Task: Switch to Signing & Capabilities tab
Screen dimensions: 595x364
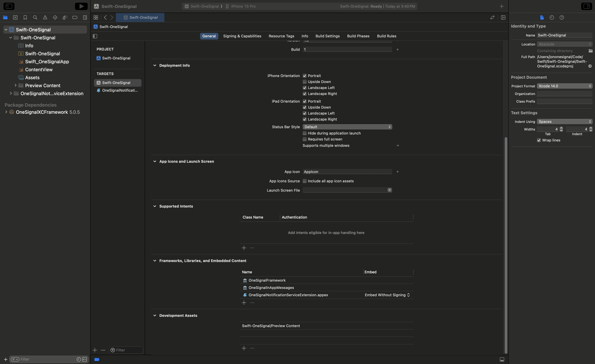Action: click(x=242, y=36)
